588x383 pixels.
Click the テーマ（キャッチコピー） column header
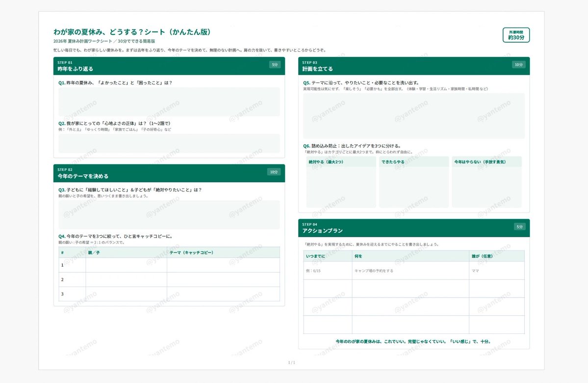click(x=224, y=252)
